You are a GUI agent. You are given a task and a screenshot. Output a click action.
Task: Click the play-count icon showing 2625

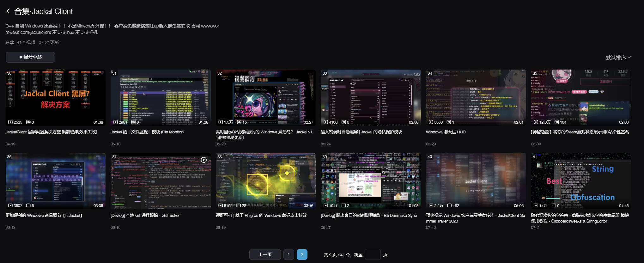(10, 122)
